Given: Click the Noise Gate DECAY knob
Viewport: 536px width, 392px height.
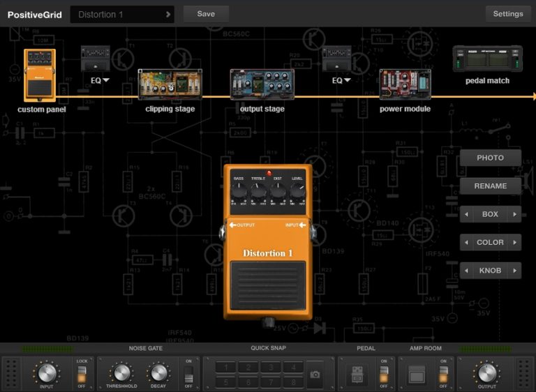Looking at the screenshot, I should pyautogui.click(x=158, y=372).
